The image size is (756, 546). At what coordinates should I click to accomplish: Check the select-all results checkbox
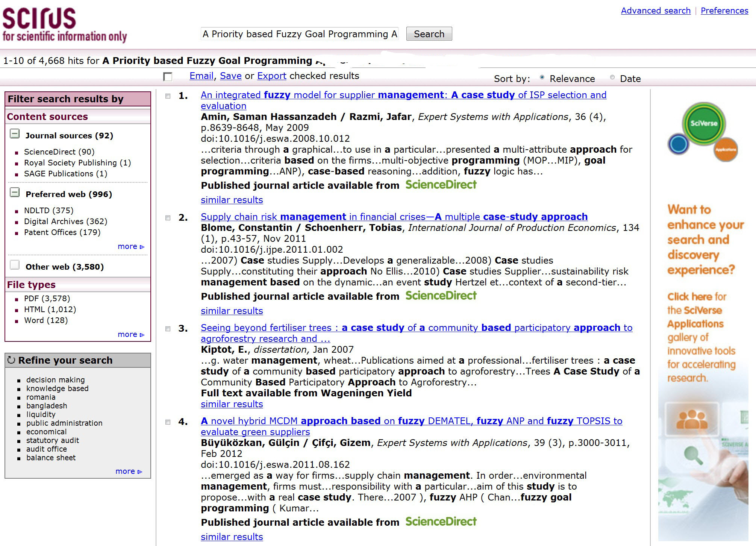(x=168, y=77)
